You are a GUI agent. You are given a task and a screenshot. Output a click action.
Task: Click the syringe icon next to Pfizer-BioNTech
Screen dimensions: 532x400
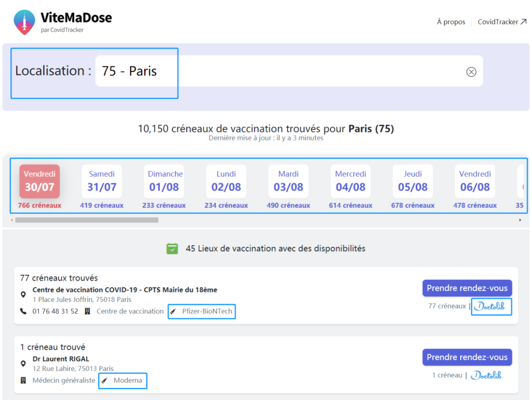pyautogui.click(x=173, y=312)
